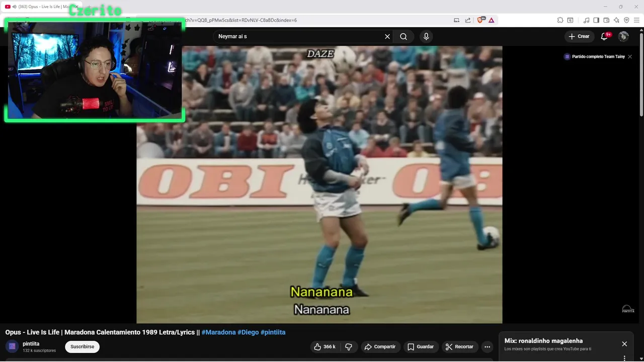Open the #Maradona hashtag link
Screen dimensions: 644x362
pyautogui.click(x=218, y=332)
